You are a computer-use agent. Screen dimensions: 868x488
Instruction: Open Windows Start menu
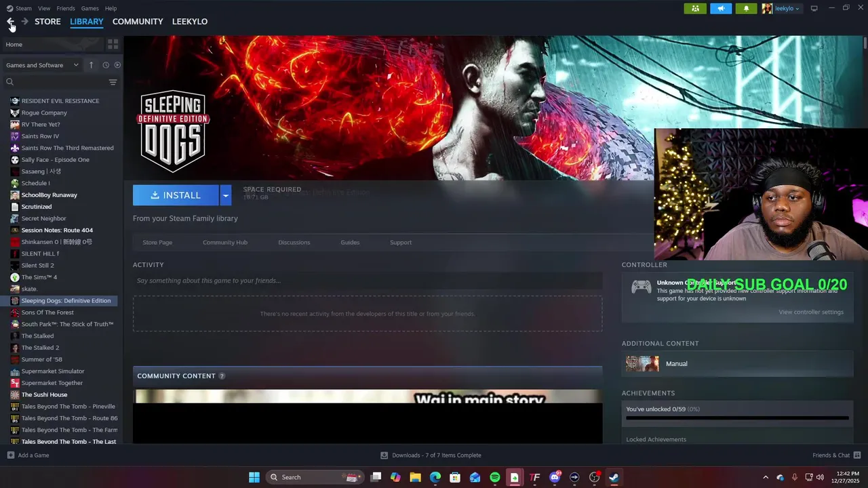pyautogui.click(x=254, y=477)
